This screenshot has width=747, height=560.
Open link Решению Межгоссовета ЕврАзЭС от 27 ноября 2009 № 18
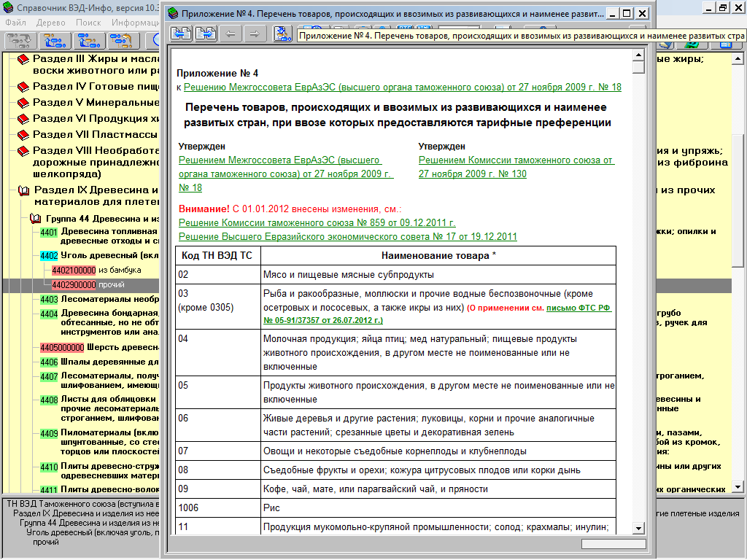pyautogui.click(x=403, y=87)
